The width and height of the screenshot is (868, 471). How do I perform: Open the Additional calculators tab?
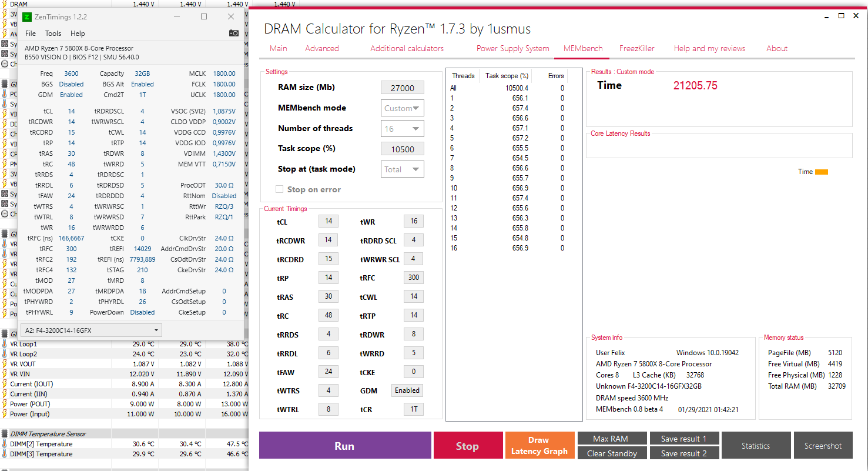[407, 48]
